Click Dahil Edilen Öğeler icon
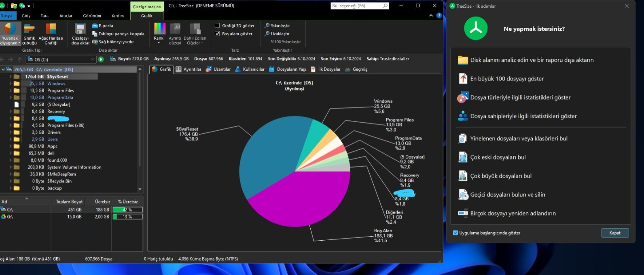 (x=195, y=29)
